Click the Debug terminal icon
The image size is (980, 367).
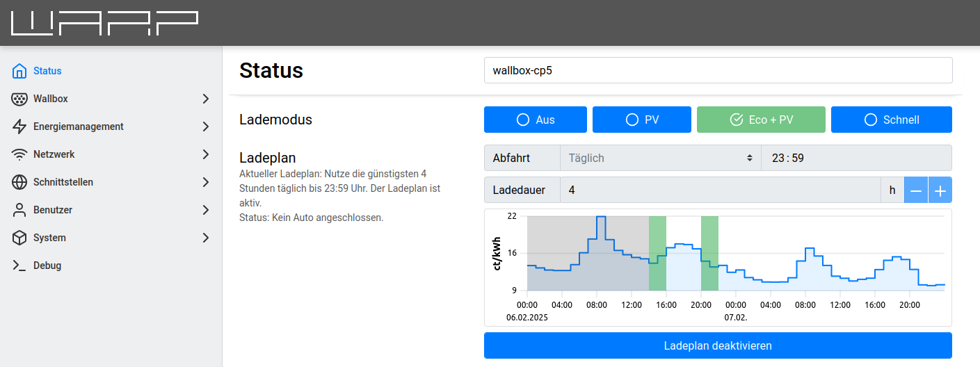click(19, 266)
